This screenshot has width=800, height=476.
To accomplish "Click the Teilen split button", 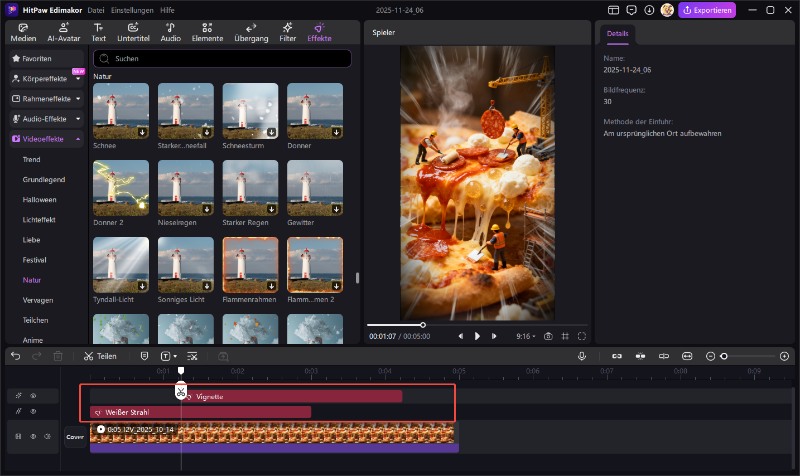I will click(100, 356).
